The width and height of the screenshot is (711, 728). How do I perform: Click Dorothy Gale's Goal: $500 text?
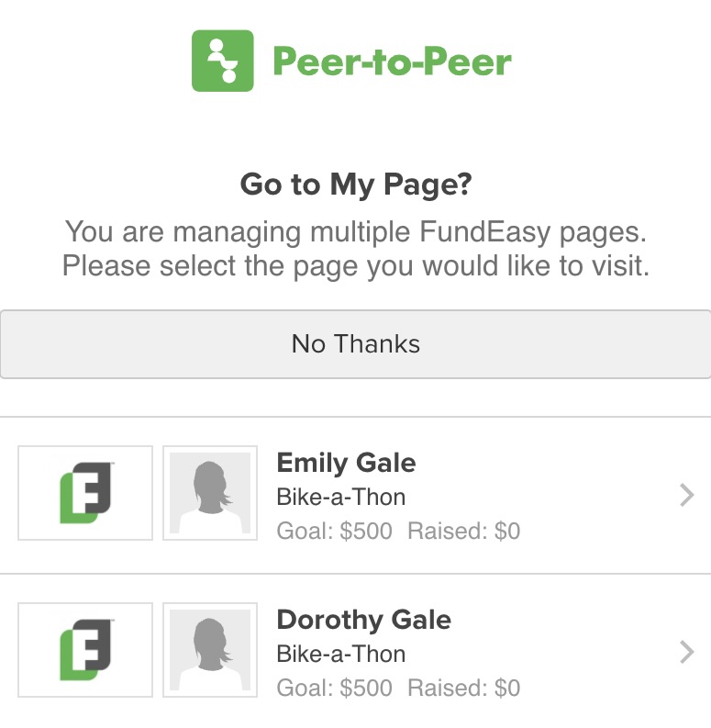[334, 688]
